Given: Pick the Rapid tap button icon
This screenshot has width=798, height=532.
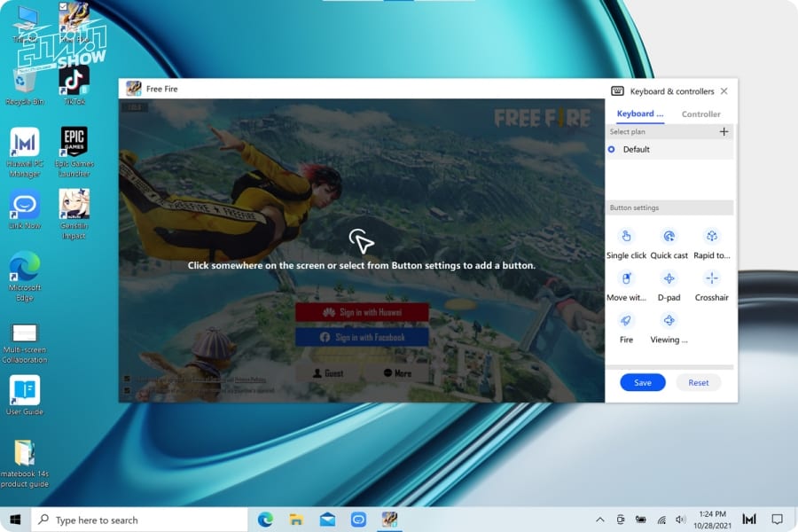Looking at the screenshot, I should 711,236.
